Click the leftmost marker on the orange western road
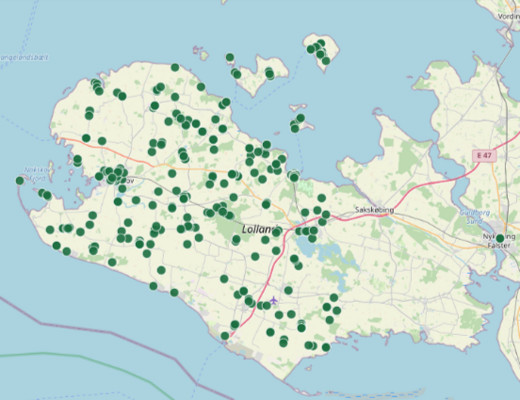Viewport: 520px width, 400px height. [86, 138]
